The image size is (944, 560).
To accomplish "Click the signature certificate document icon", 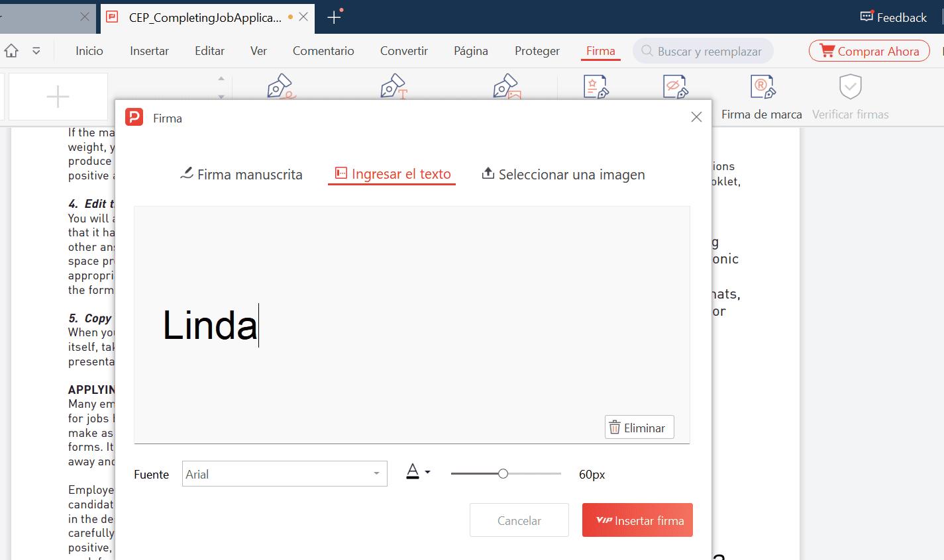I will tap(596, 86).
